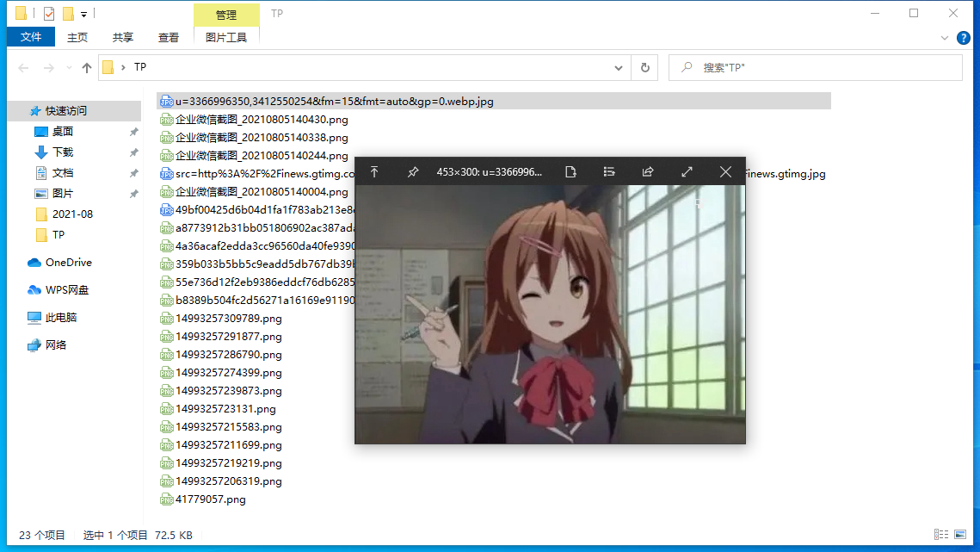Switch to the 主页 ribbon tab
Image resolution: width=980 pixels, height=552 pixels.
(x=77, y=38)
